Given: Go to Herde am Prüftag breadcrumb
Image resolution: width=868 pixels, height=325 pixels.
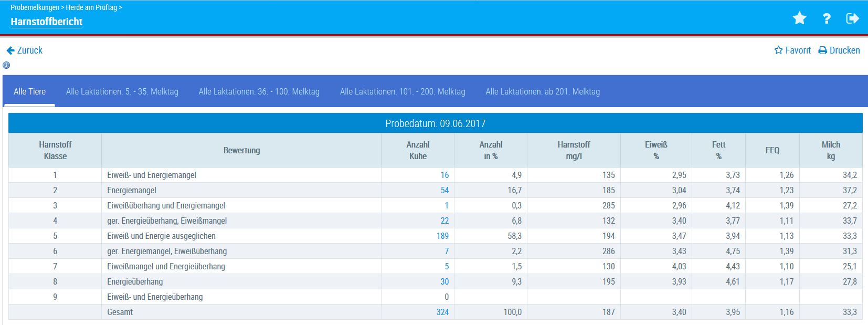Looking at the screenshot, I should coord(91,7).
